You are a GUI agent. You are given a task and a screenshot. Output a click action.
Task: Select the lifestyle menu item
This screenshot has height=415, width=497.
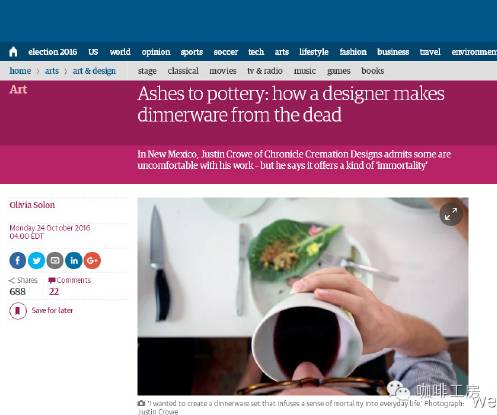click(314, 52)
